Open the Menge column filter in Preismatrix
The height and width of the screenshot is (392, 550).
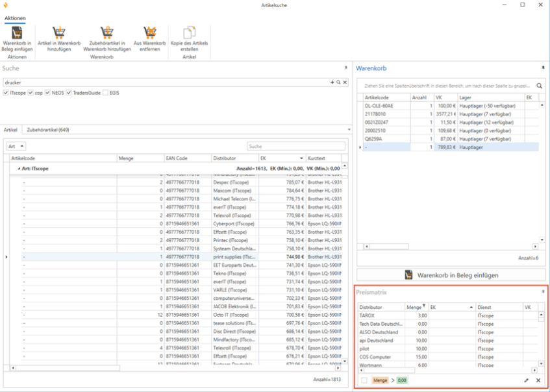[x=425, y=305]
